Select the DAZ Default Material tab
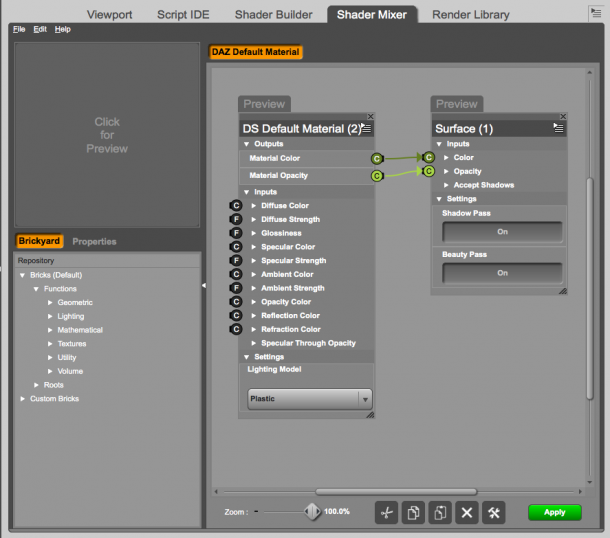 click(255, 52)
